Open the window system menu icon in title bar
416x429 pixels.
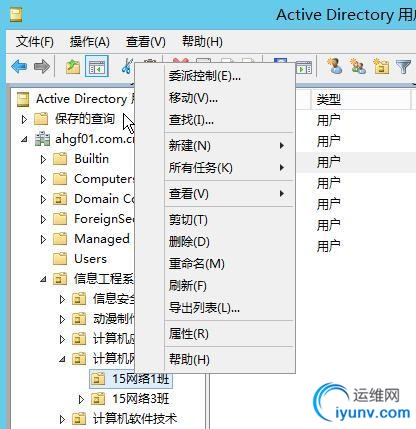[x=16, y=15]
